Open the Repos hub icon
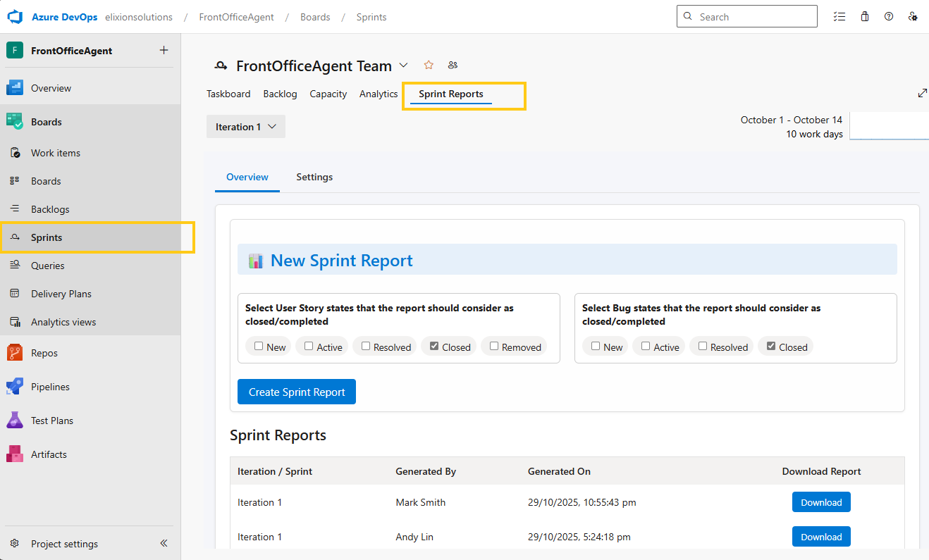Screen dimensions: 929x560 pos(15,353)
